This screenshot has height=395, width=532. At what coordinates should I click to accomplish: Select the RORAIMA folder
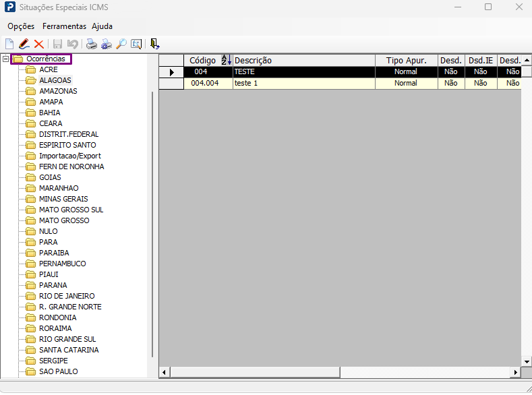coord(55,328)
